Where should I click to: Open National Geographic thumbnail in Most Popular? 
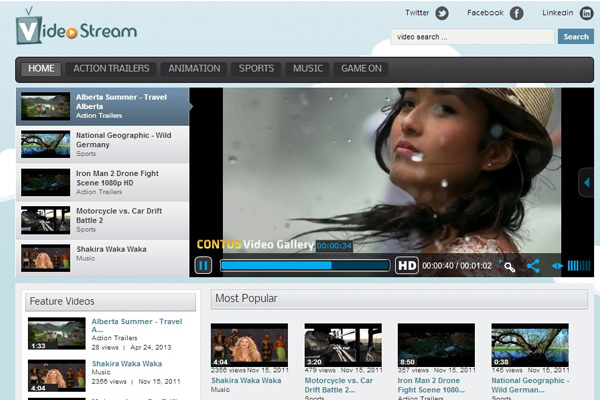[530, 345]
